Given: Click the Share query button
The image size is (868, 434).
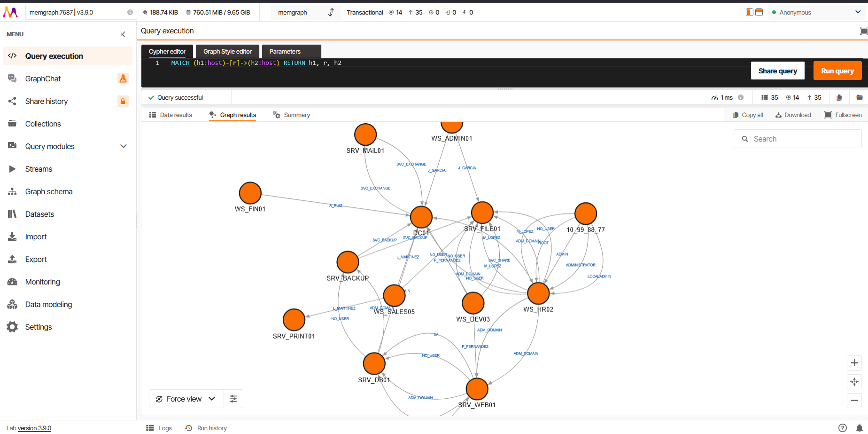Looking at the screenshot, I should click(778, 71).
